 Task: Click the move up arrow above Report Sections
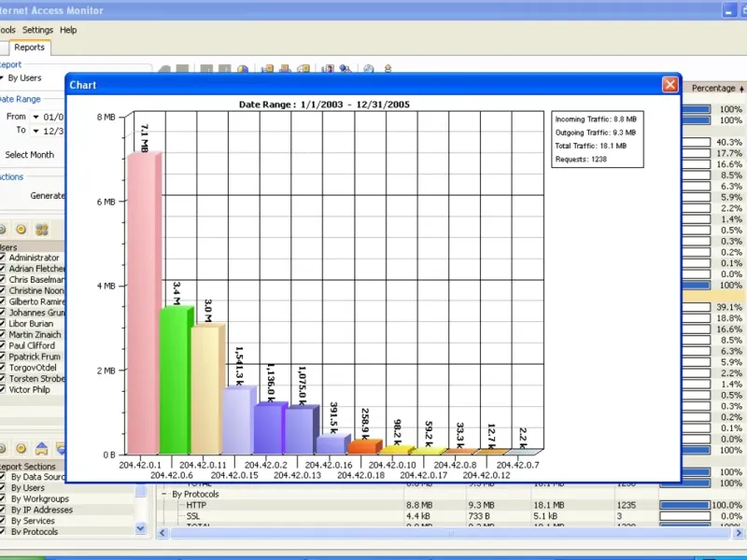(x=41, y=448)
